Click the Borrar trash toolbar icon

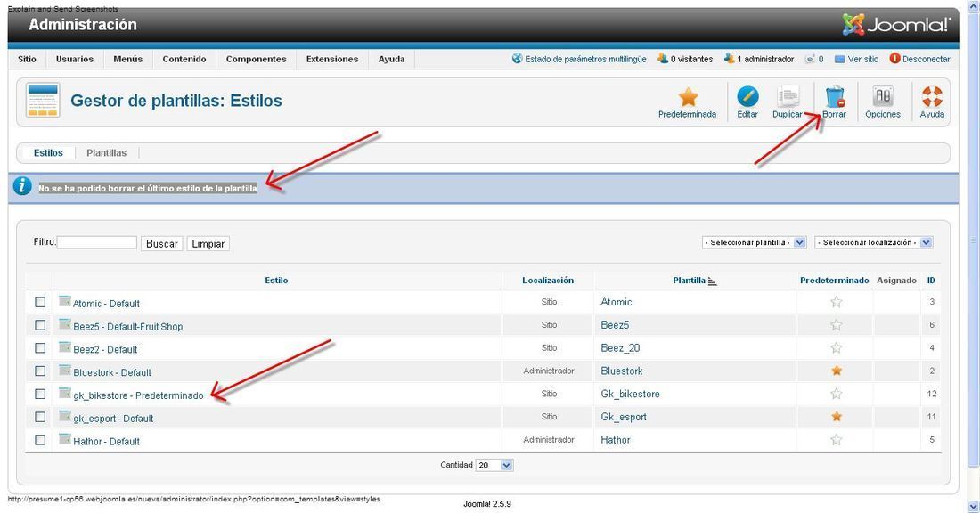click(x=835, y=97)
